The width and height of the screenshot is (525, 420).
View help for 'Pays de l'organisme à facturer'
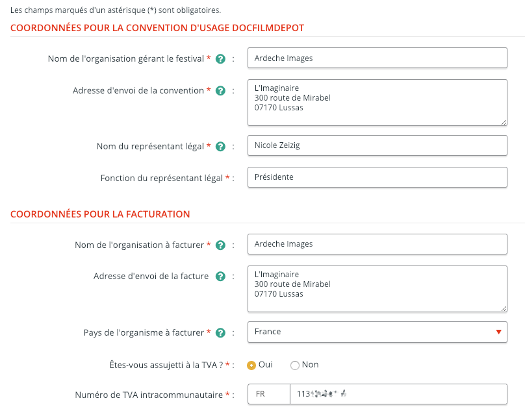click(x=220, y=333)
